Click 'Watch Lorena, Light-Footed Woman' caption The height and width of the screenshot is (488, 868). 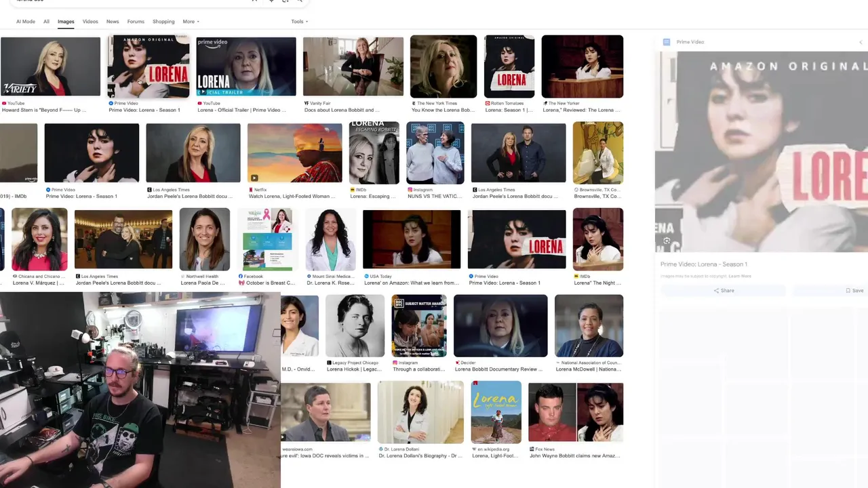pos(292,196)
